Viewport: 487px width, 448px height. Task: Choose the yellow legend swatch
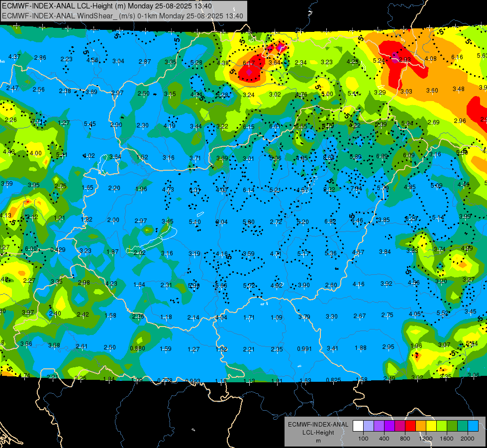click(431, 426)
